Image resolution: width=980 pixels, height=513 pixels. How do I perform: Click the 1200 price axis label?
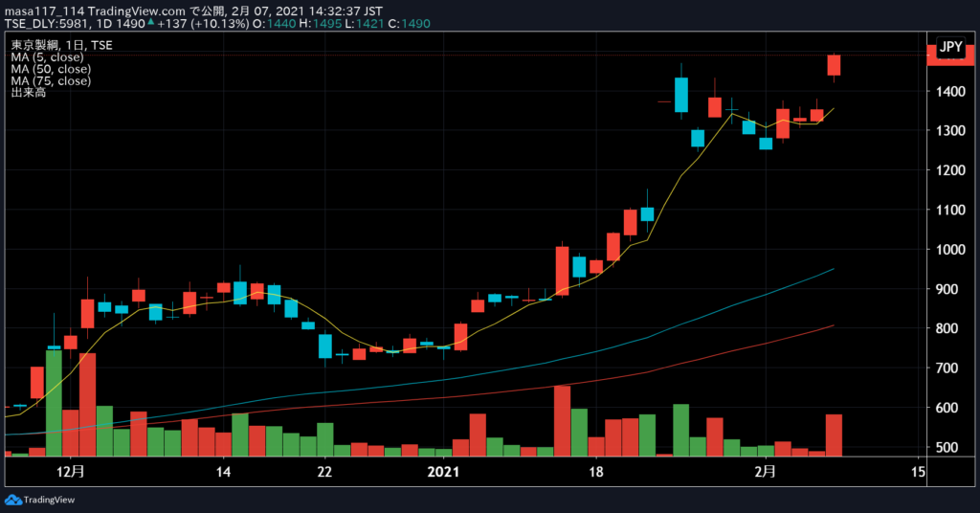pos(950,170)
